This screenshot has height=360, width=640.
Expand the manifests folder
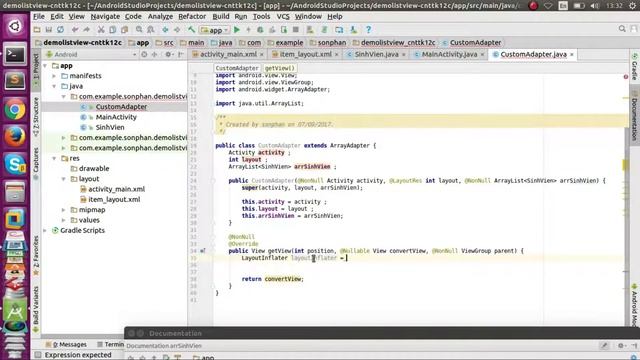[x=54, y=76]
